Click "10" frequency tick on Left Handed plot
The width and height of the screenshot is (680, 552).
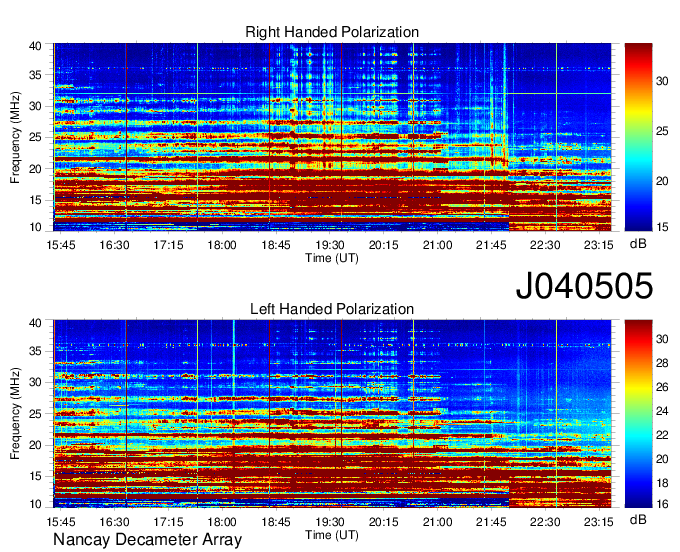[x=35, y=504]
